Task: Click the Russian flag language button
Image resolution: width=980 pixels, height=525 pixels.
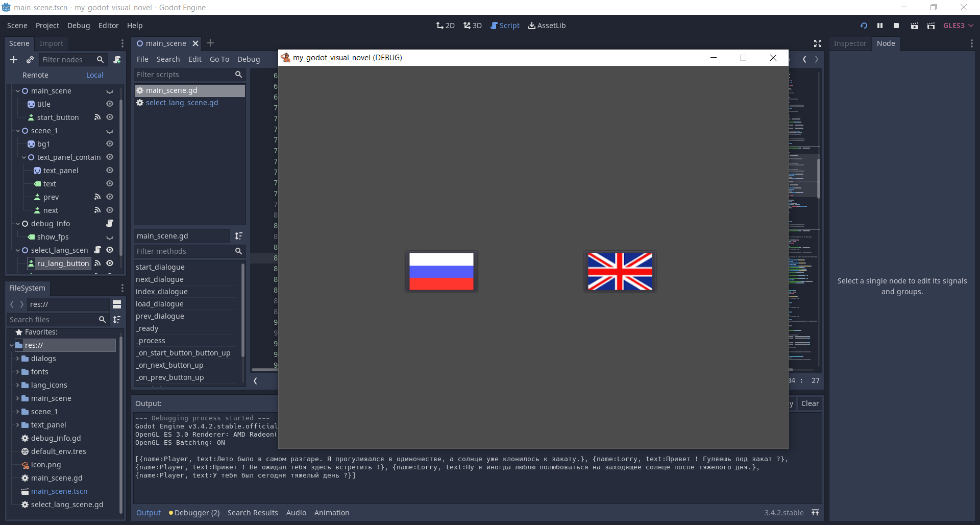Action: point(442,272)
